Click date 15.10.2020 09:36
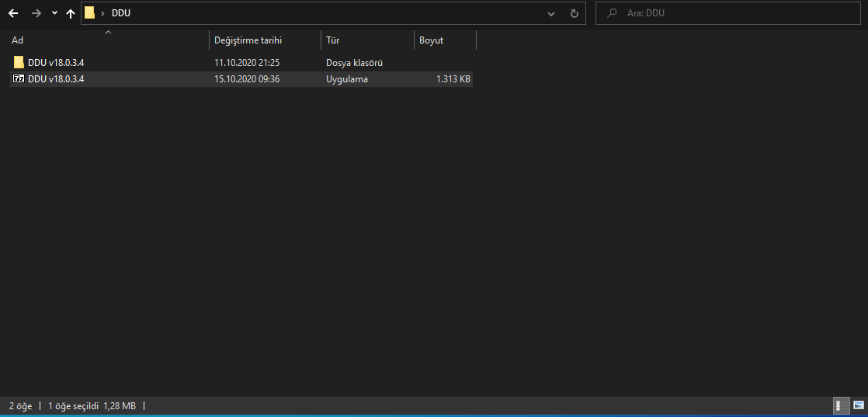This screenshot has width=868, height=417. click(247, 79)
